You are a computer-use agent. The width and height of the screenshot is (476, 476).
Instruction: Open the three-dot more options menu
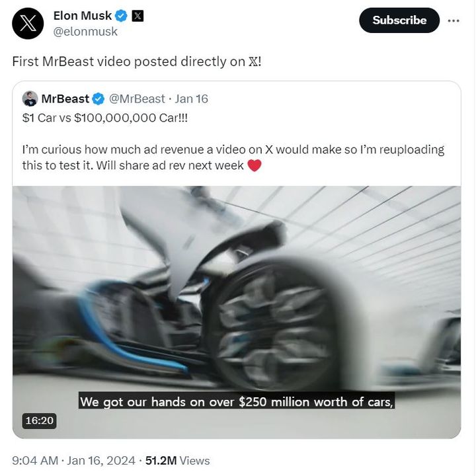454,20
